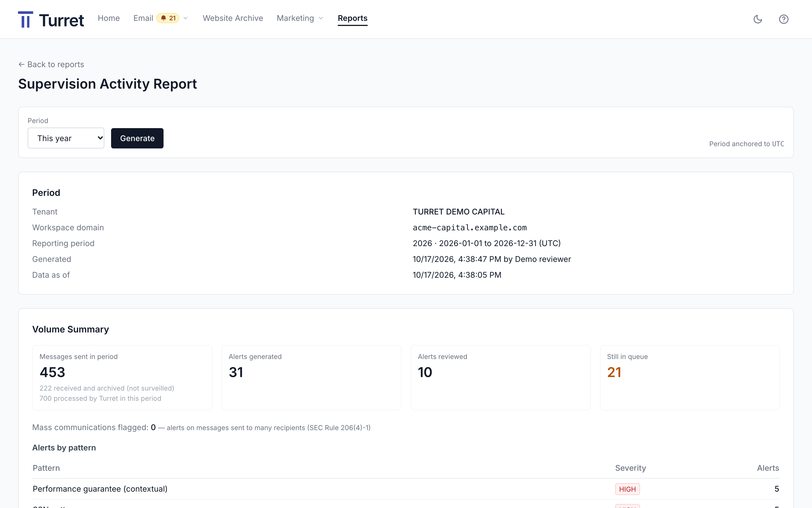
Task: Click the Alerts by pattern heading
Action: [64, 448]
